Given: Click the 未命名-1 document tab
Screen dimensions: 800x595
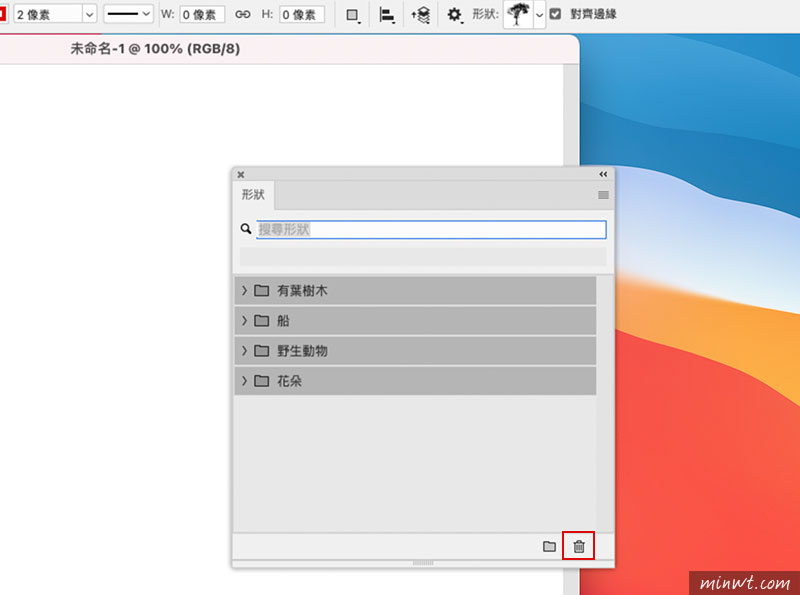Looking at the screenshot, I should point(155,49).
